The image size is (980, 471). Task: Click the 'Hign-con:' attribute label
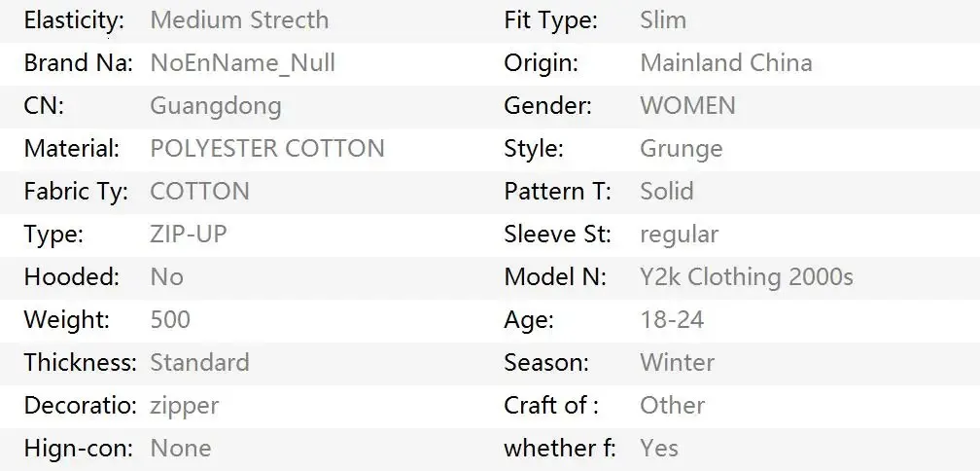pos(76,449)
